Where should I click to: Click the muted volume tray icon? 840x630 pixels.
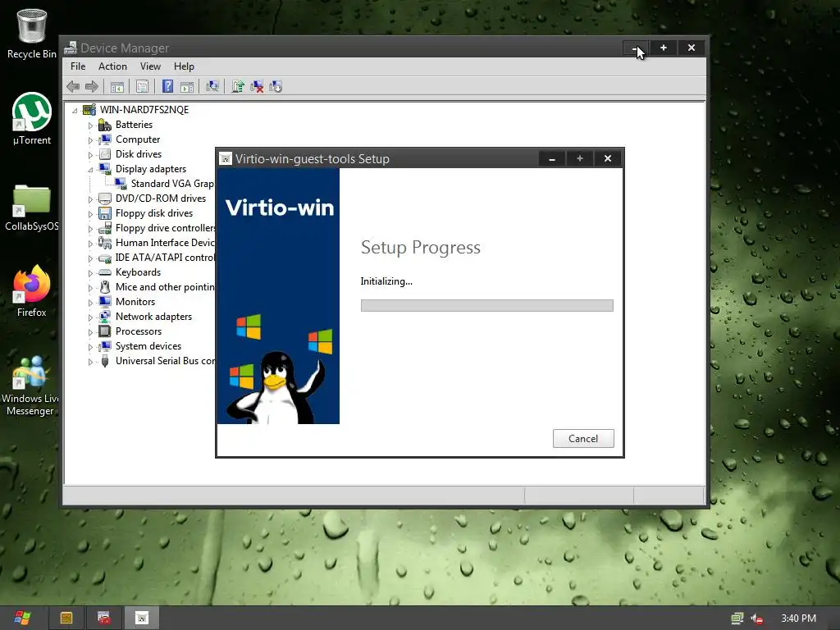(756, 619)
